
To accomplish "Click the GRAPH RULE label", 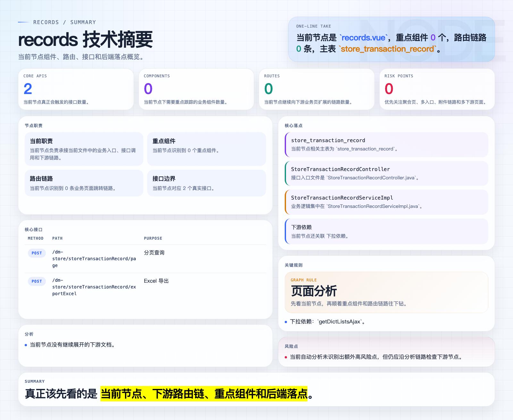I will pos(304,280).
